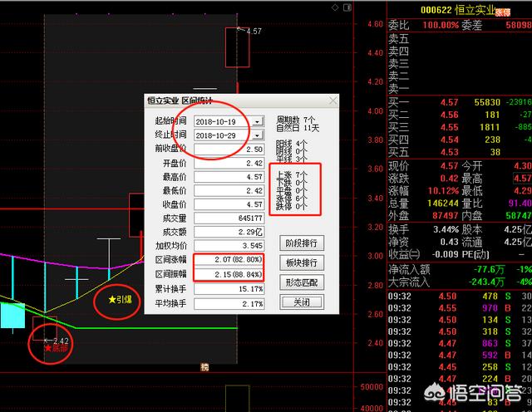
Task: Click the 净资 value 0.43
Action: [449, 242]
